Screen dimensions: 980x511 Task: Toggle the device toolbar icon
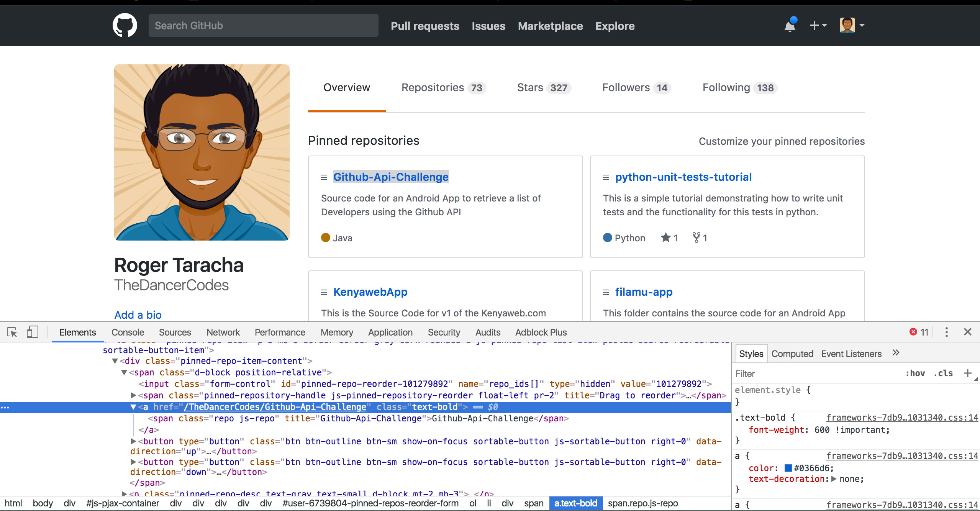33,332
